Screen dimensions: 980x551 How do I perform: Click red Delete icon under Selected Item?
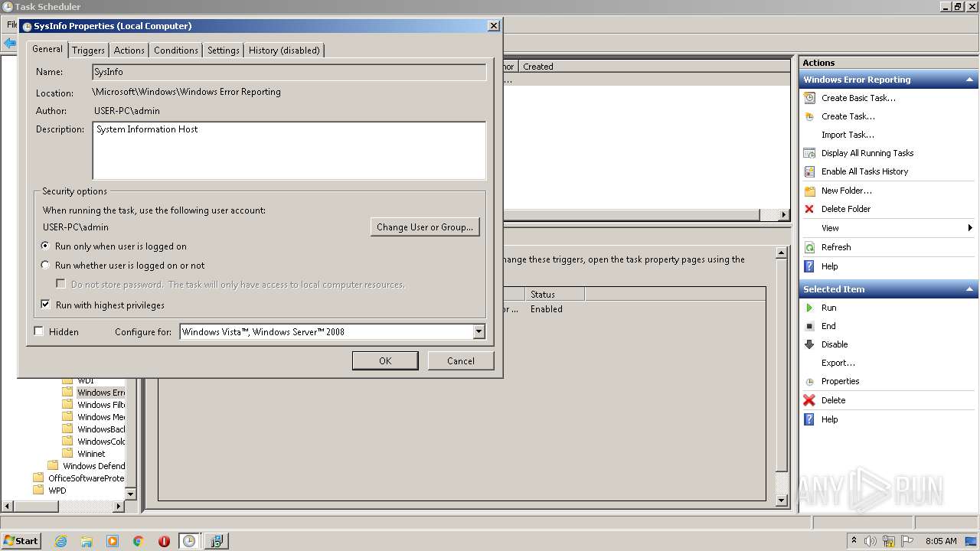tap(809, 400)
